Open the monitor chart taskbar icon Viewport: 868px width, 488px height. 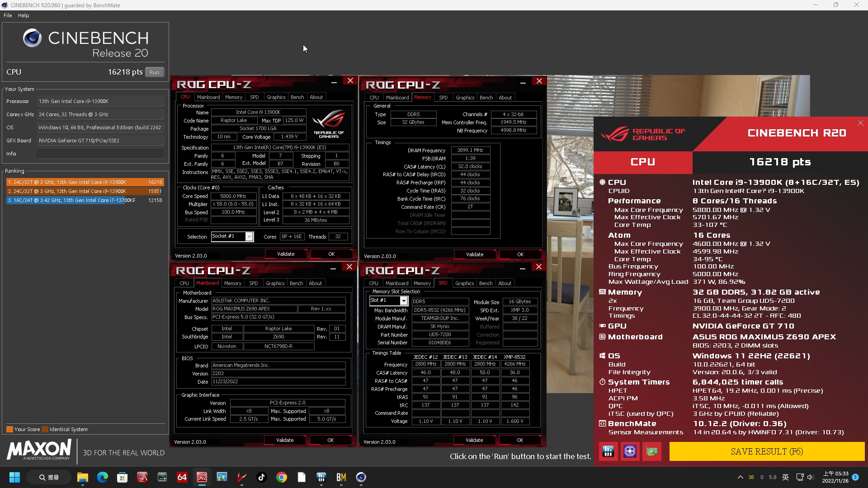[222, 477]
